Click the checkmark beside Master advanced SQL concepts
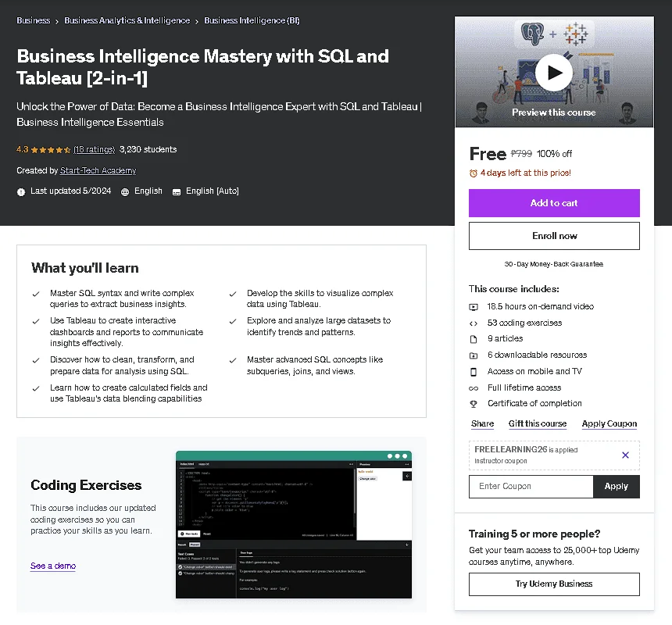The width and height of the screenshot is (672, 625). 233,360
